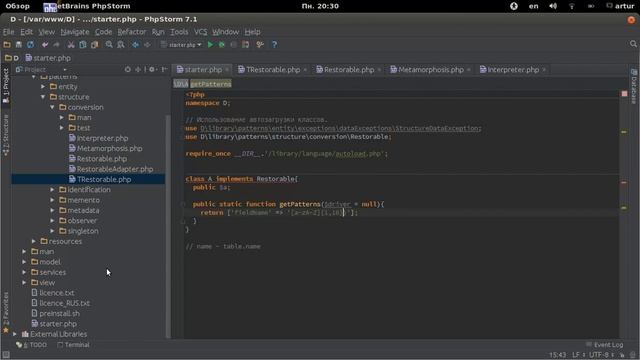
Task: Open the Database side tool window
Action: (x=634, y=87)
